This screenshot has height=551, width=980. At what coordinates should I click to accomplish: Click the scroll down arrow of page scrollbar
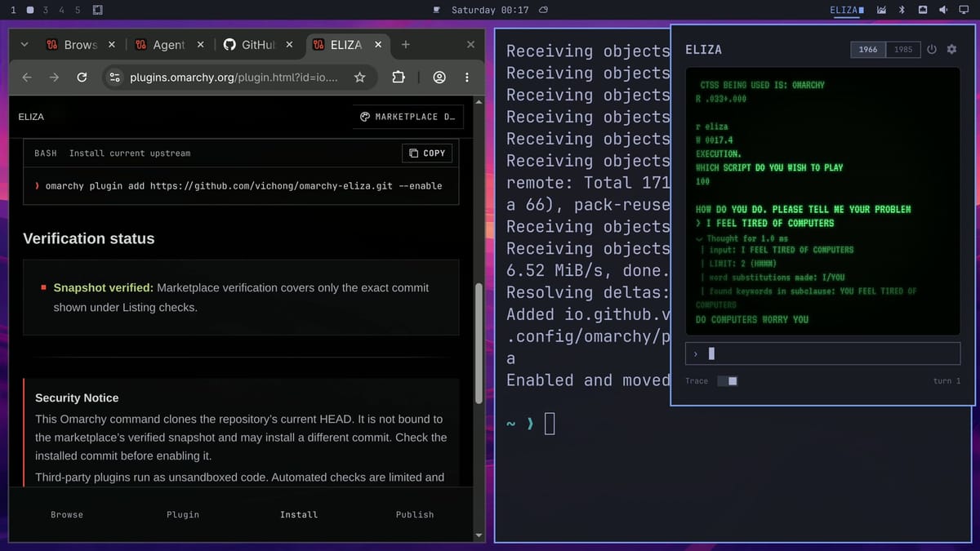coord(479,535)
